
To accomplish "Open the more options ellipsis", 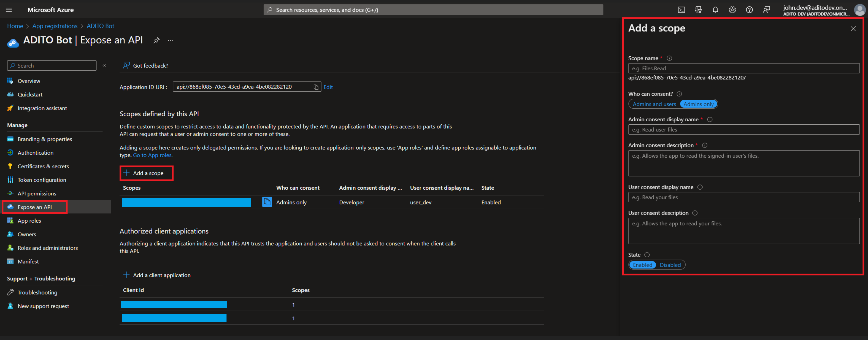I will coord(170,40).
